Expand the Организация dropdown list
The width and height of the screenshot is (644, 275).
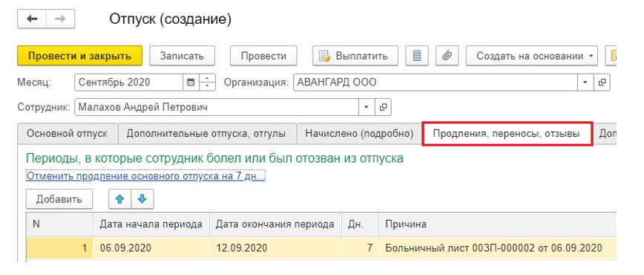point(585,82)
